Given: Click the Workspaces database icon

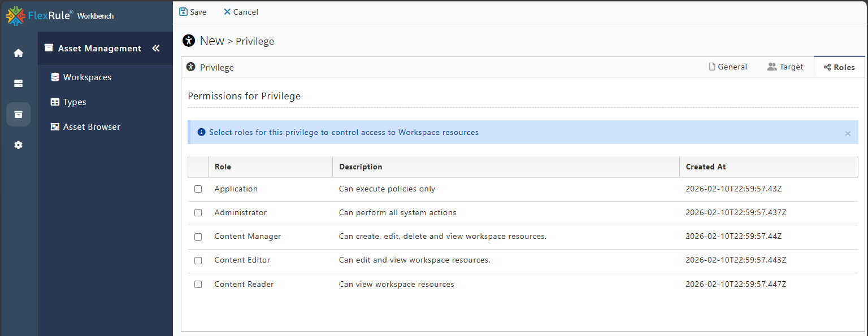Looking at the screenshot, I should point(55,77).
